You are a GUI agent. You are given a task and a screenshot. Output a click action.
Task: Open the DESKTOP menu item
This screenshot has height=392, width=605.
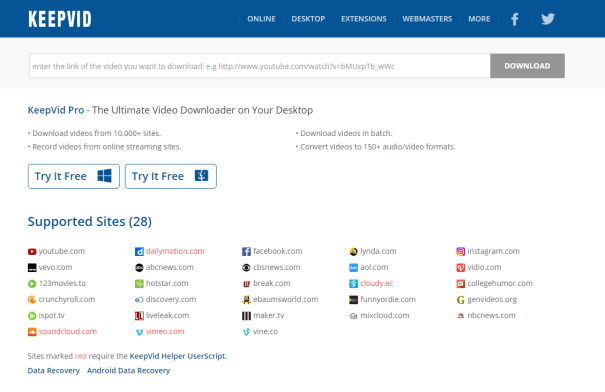[x=308, y=19]
